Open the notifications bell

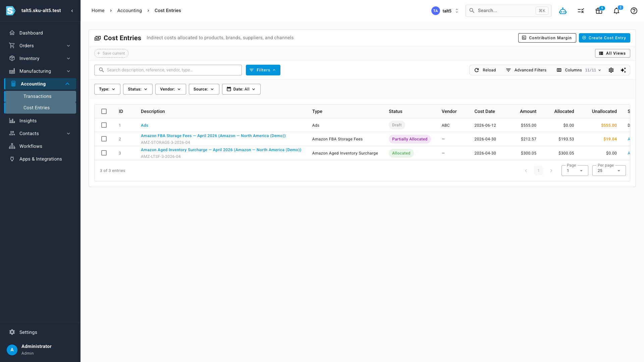click(x=616, y=11)
